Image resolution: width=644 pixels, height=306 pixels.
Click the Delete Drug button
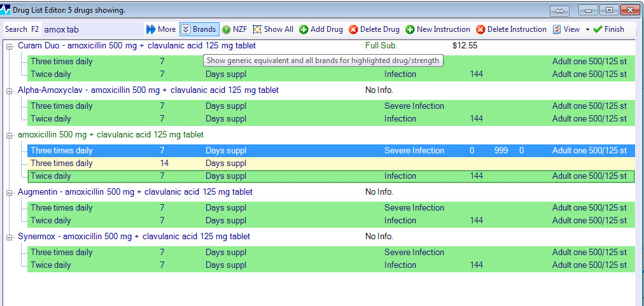tap(374, 29)
